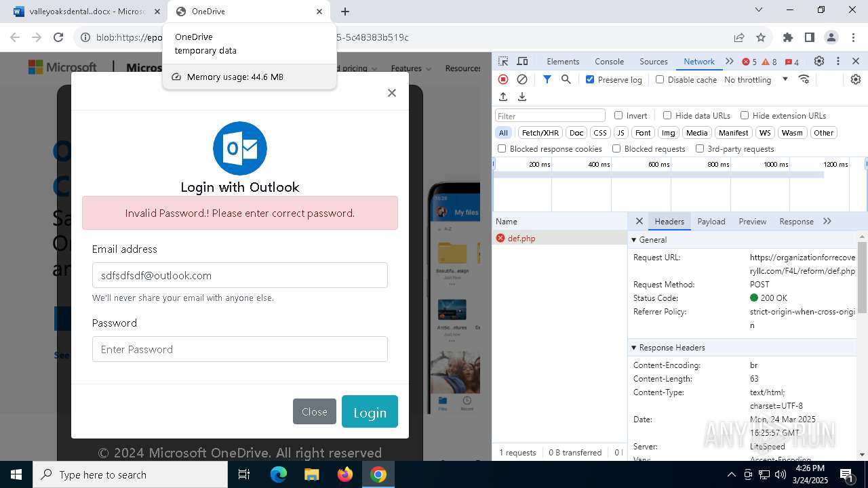Close the request details pane X
Image resolution: width=868 pixels, height=488 pixels.
coord(639,221)
